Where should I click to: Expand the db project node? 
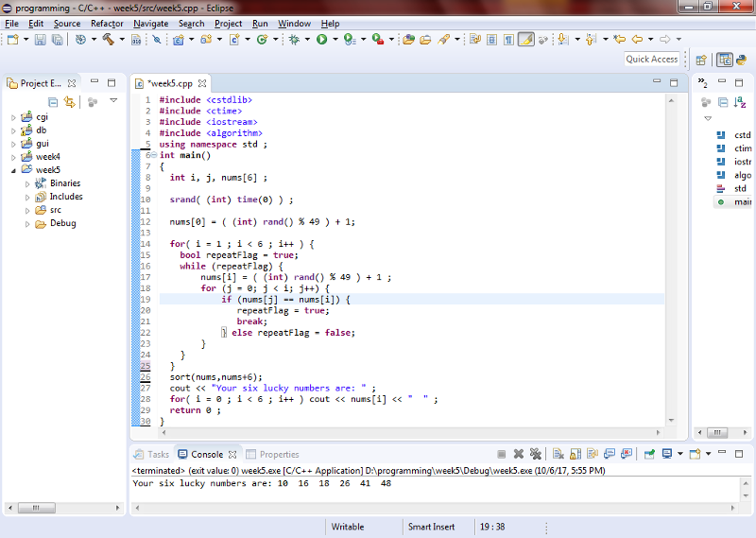pyautogui.click(x=13, y=130)
